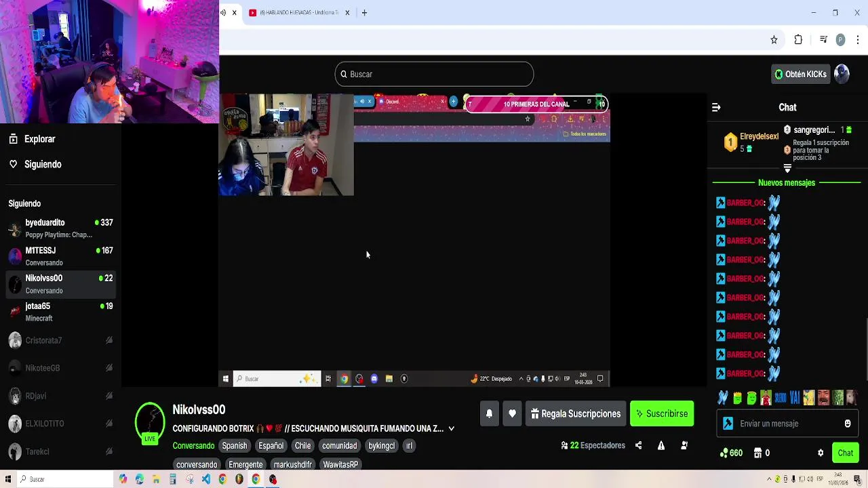
Task: Share the stream via share icon
Action: click(638, 445)
